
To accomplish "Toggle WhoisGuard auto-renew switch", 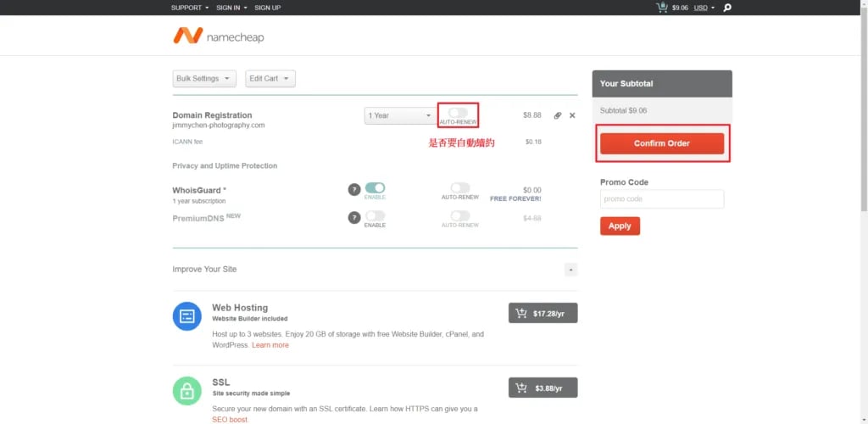I will tap(460, 188).
